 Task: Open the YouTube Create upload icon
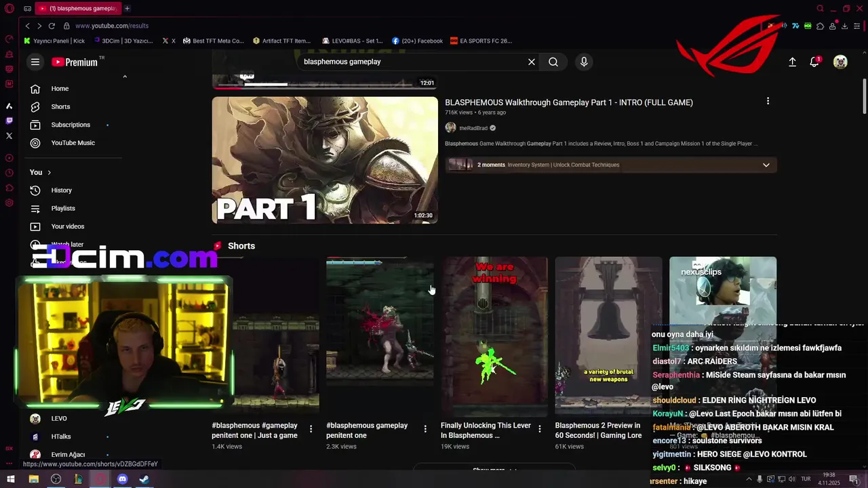tap(792, 62)
